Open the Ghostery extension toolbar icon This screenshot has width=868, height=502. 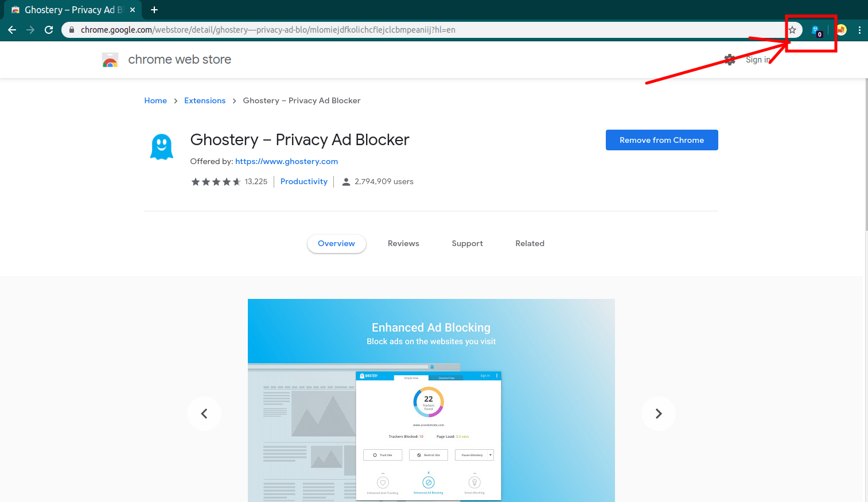coord(816,30)
